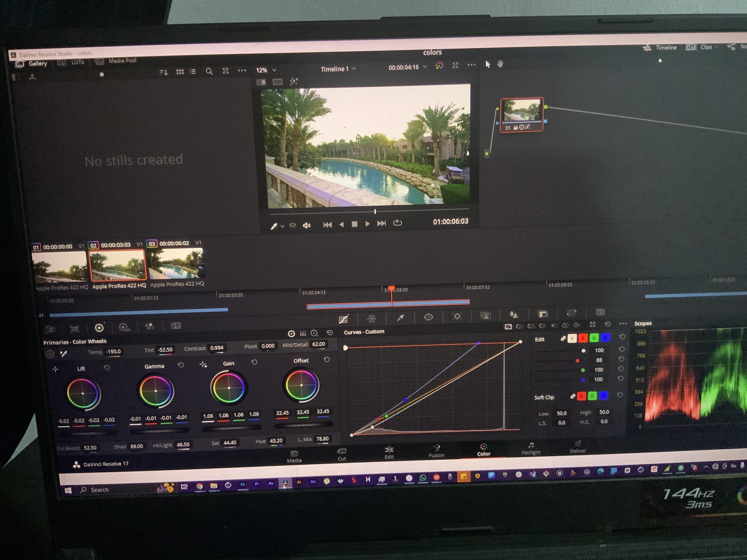Open the Color Warper palette icon
The height and width of the screenshot is (560, 747).
point(371,318)
